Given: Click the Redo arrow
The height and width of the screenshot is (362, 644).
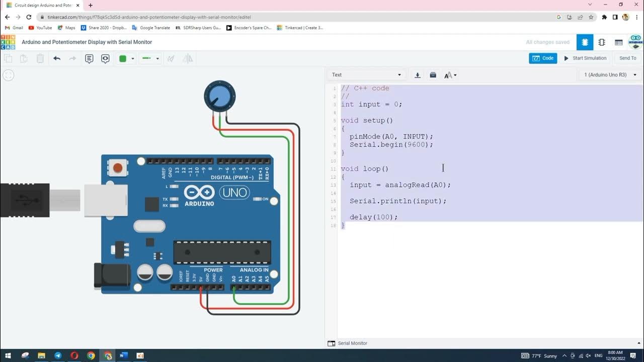Looking at the screenshot, I should tap(72, 59).
